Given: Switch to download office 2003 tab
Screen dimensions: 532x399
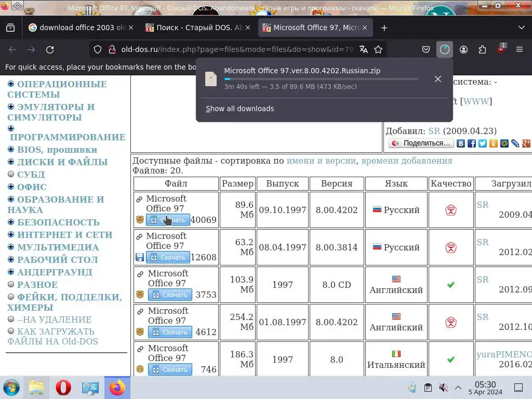Looking at the screenshot, I should pyautogui.click(x=77, y=28).
